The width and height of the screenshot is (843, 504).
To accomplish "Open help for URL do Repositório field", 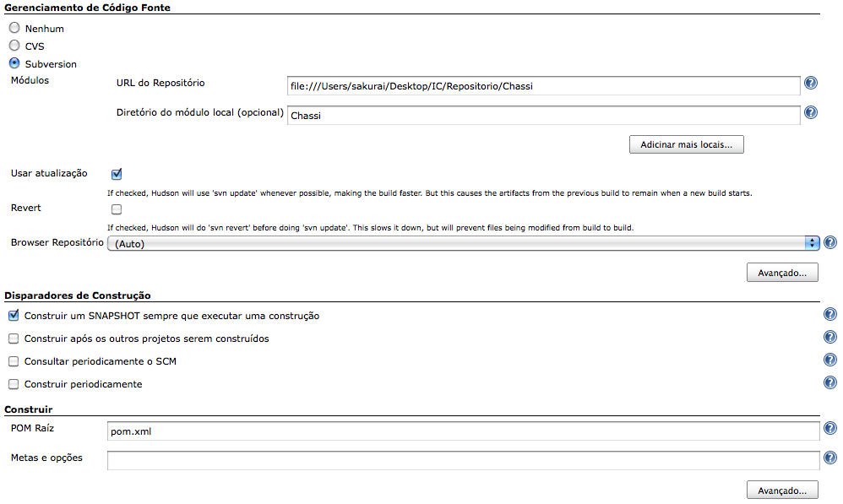I will pyautogui.click(x=811, y=84).
